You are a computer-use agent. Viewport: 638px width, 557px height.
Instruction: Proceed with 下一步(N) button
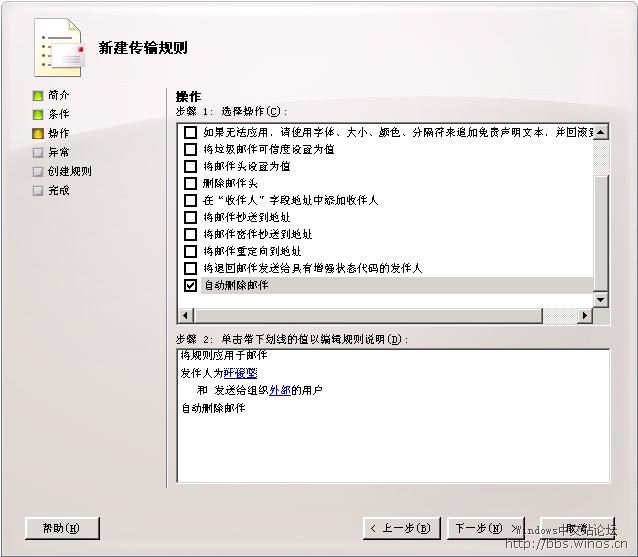pyautogui.click(x=485, y=528)
